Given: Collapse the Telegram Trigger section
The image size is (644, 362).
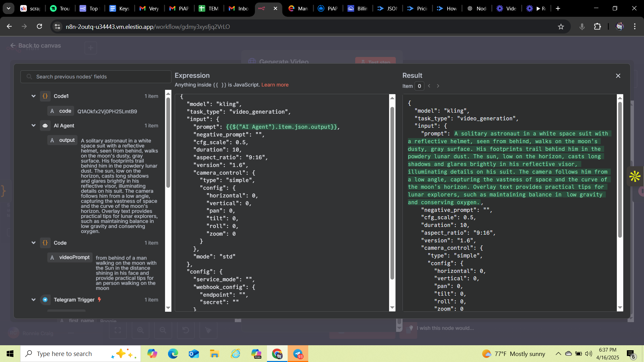Looking at the screenshot, I should coord(34,300).
